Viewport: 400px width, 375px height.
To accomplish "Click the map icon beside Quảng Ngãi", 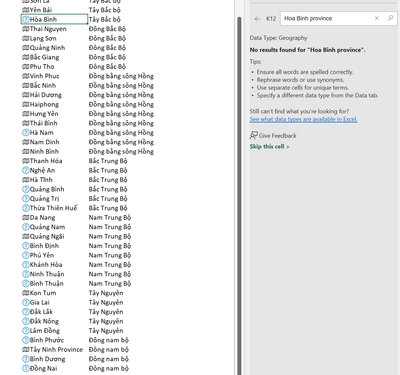I will pos(26,236).
